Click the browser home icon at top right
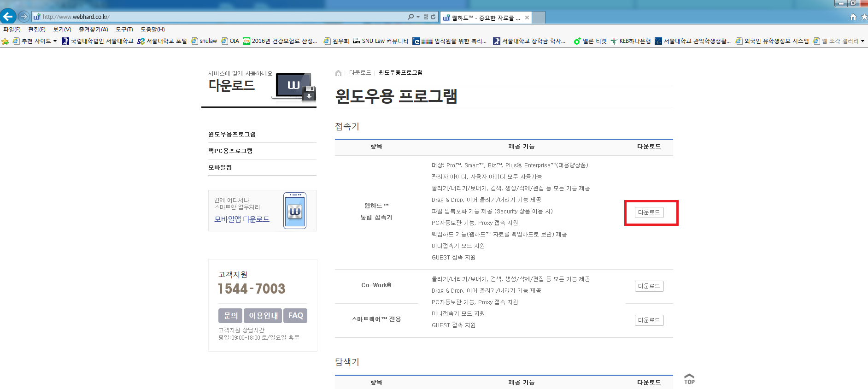The image size is (868, 389). pyautogui.click(x=853, y=17)
